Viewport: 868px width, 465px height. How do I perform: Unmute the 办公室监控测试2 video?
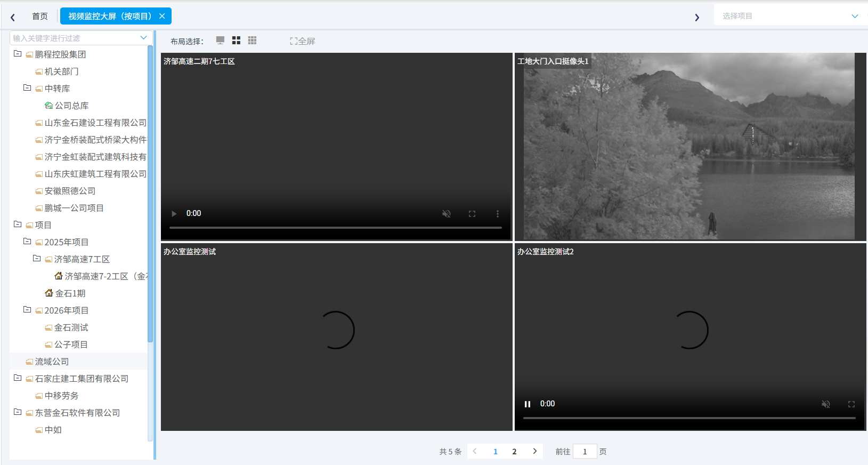pyautogui.click(x=826, y=404)
